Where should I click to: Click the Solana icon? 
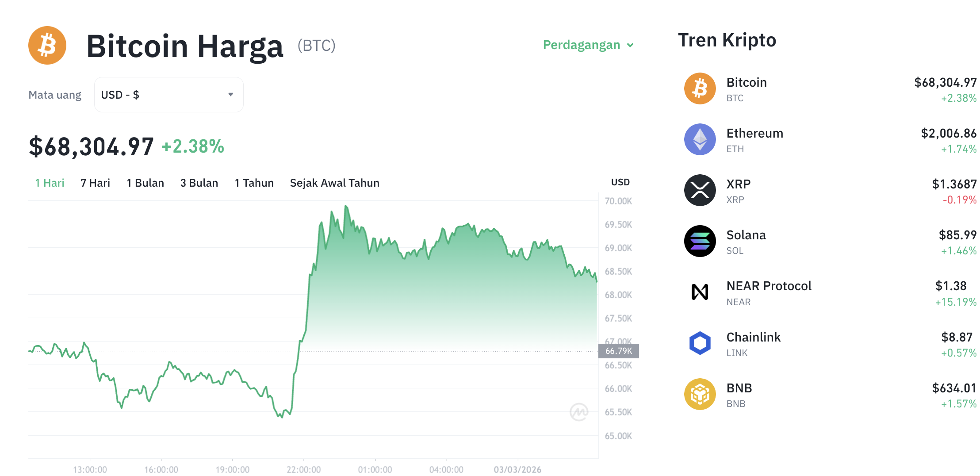point(700,241)
